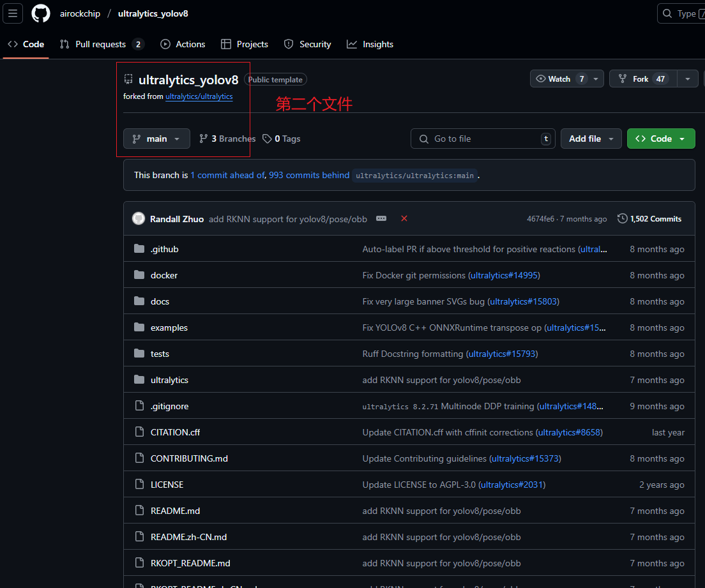The width and height of the screenshot is (705, 588).
Task: Click the ultralytics_yolov8 breadcrumb link
Action: click(x=153, y=13)
